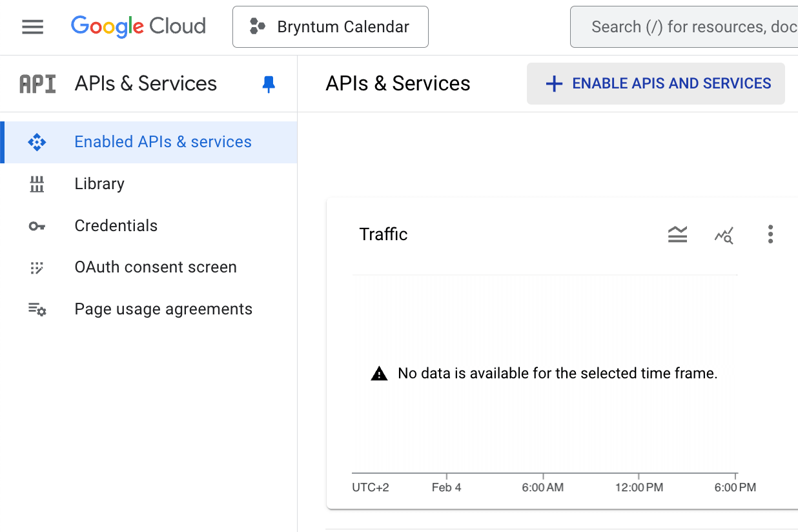Focus the resource search field
Screen dimensions: 798x532
tap(684, 26)
